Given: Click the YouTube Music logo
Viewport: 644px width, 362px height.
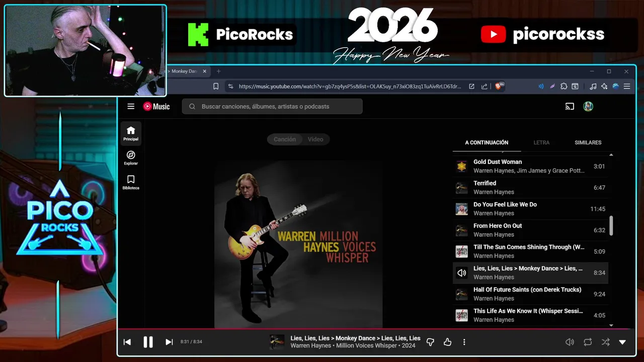Looking at the screenshot, I should 156,107.
